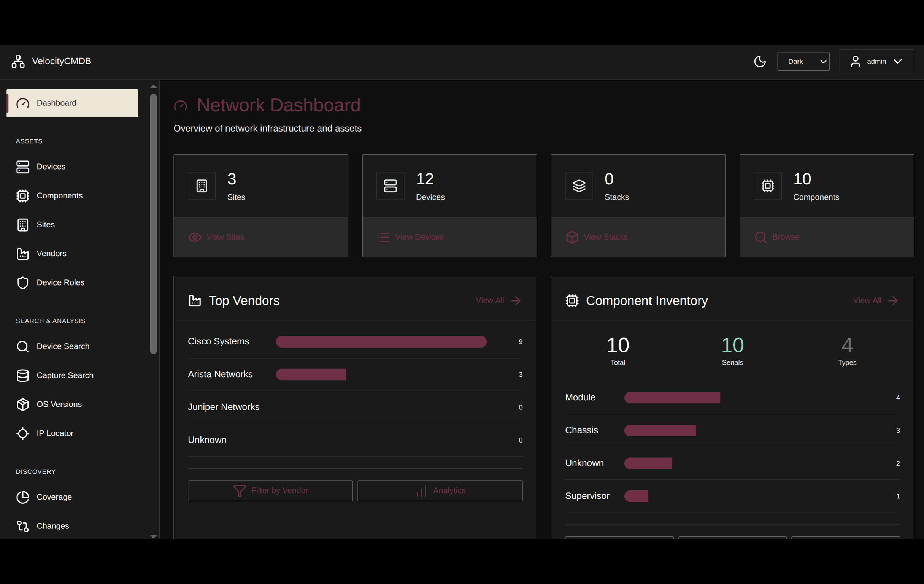This screenshot has width=924, height=584.
Task: Select the Components chip icon in sidebar
Action: [x=23, y=196]
